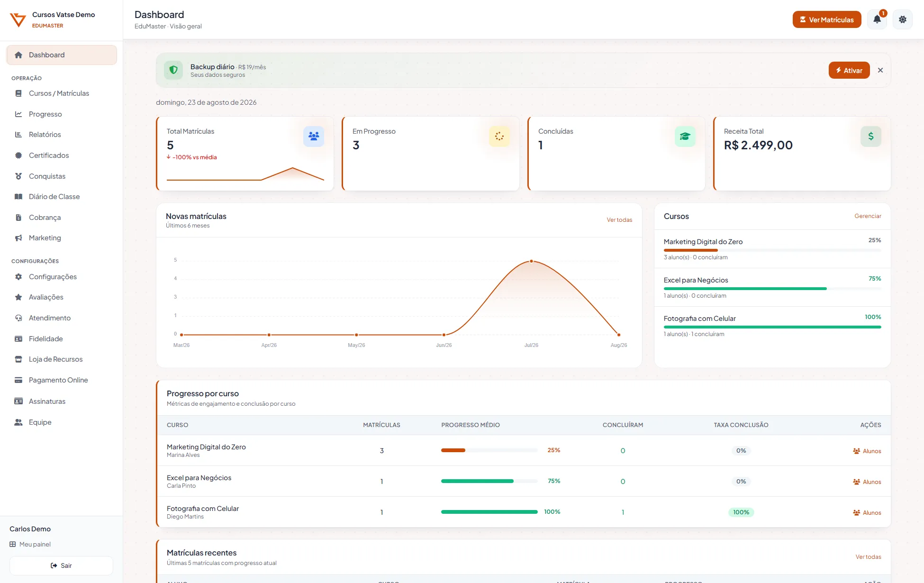Click the Jul/26 peak chart point
924x583 pixels.
531,261
